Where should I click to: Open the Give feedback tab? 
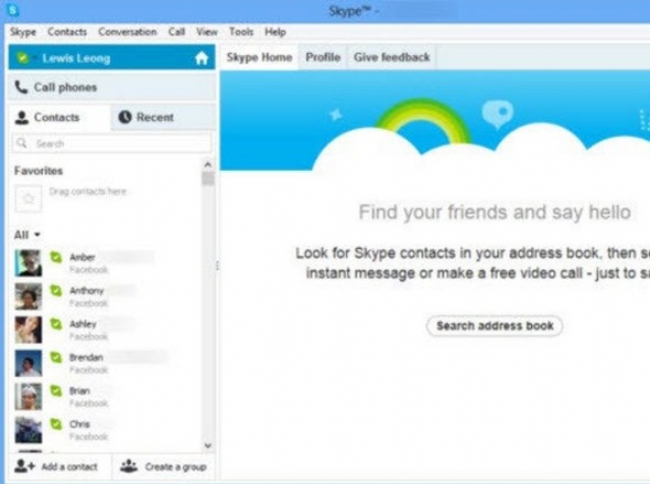(392, 57)
